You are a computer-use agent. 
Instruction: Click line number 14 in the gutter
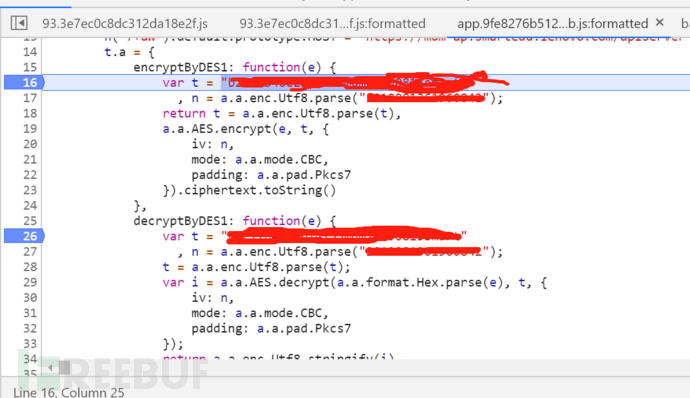(30, 52)
